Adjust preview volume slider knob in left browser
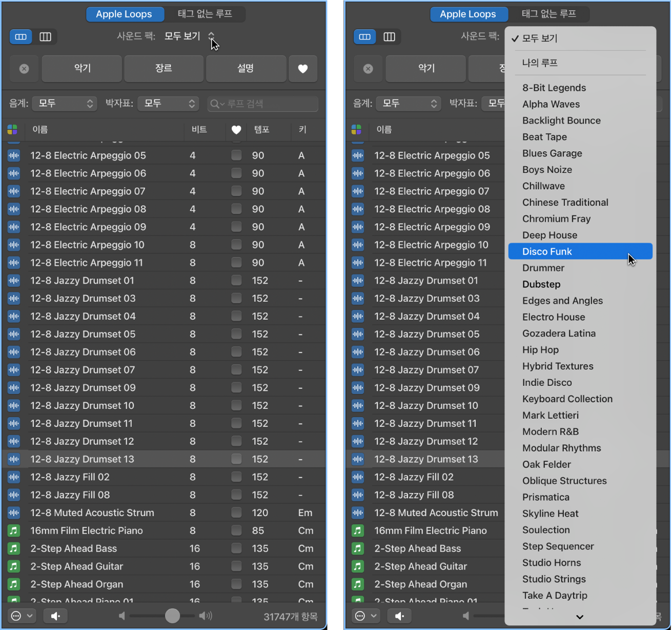Screen dimensions: 672x630 pyautogui.click(x=172, y=616)
